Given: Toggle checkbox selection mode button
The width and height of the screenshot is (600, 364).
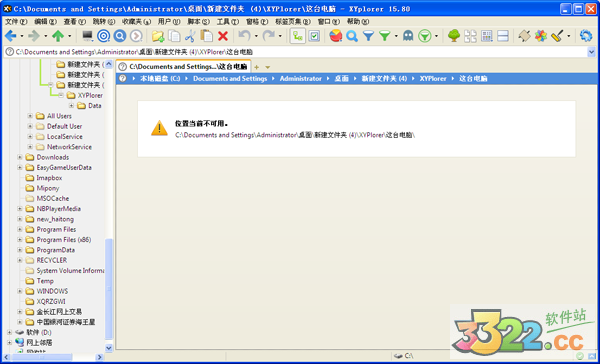Looking at the screenshot, I should pos(314,36).
